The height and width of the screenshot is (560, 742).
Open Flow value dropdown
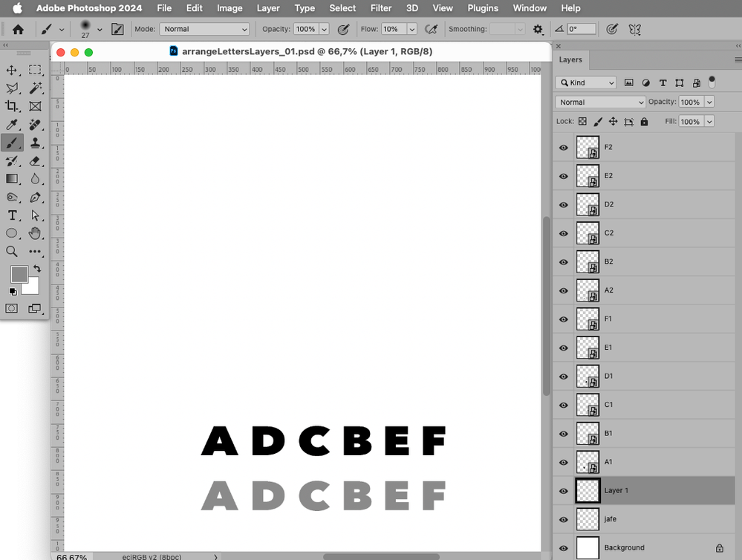[x=411, y=30]
